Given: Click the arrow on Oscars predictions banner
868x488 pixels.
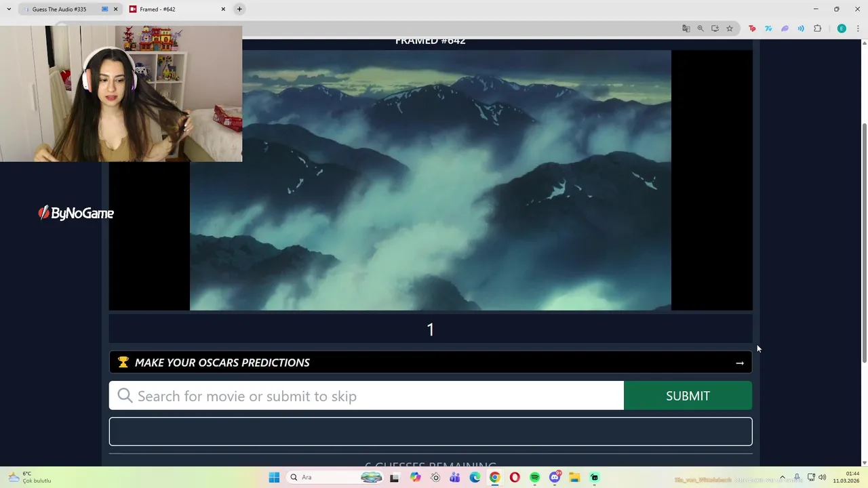Looking at the screenshot, I should click(x=740, y=363).
